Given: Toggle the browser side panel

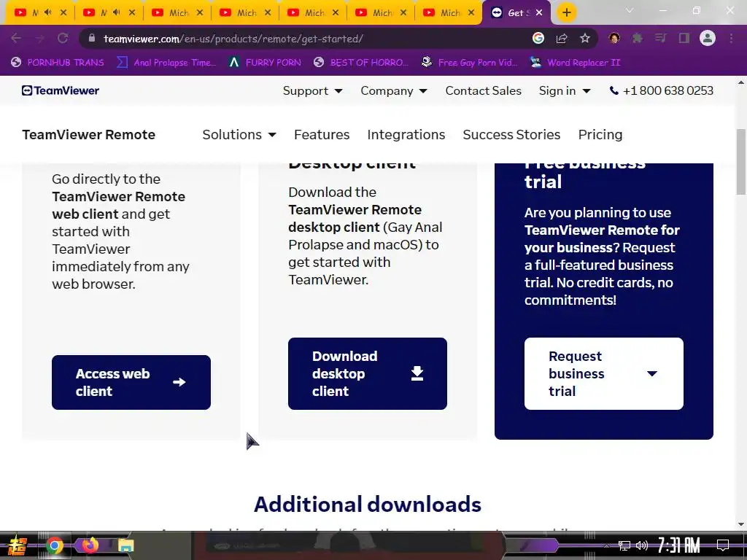Looking at the screenshot, I should coord(684,39).
